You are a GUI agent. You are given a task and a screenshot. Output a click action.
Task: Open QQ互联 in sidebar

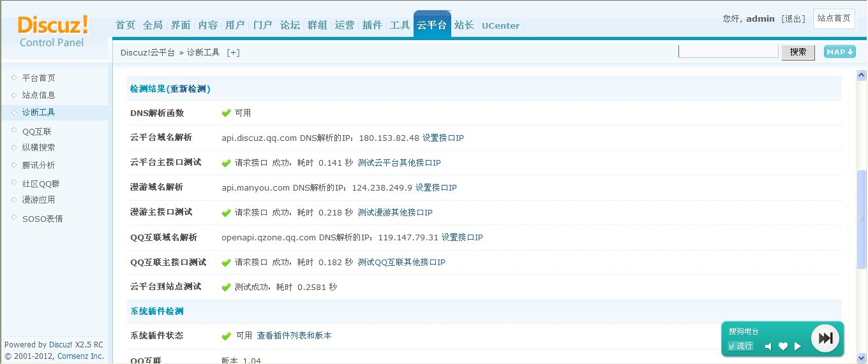coord(36,131)
